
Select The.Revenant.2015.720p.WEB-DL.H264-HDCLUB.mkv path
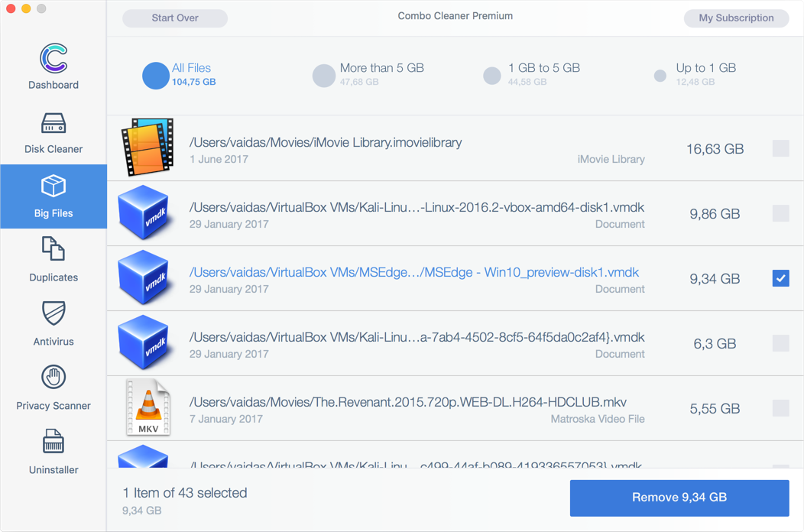(x=408, y=402)
